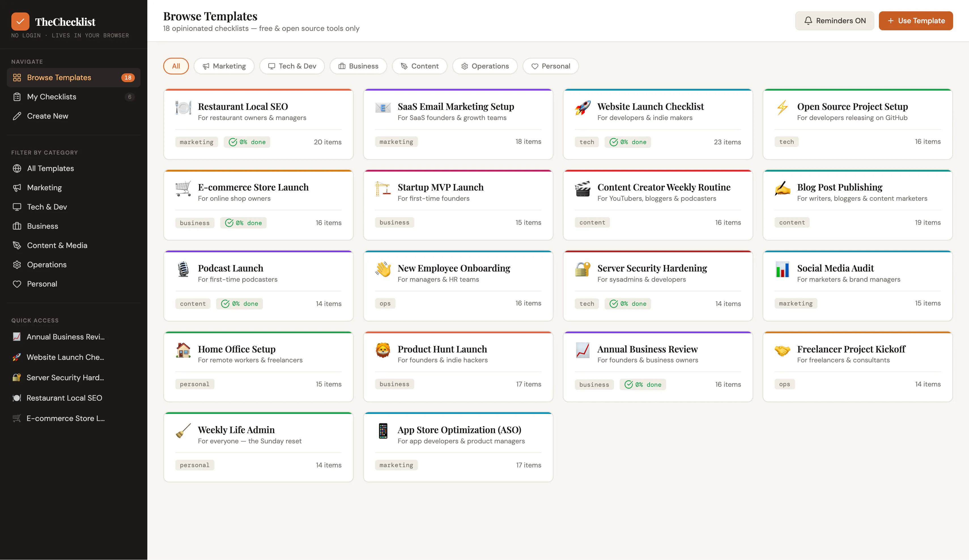The height and width of the screenshot is (560, 969).
Task: Click the 0% done badge on Website Launch Checklist
Action: click(x=628, y=142)
